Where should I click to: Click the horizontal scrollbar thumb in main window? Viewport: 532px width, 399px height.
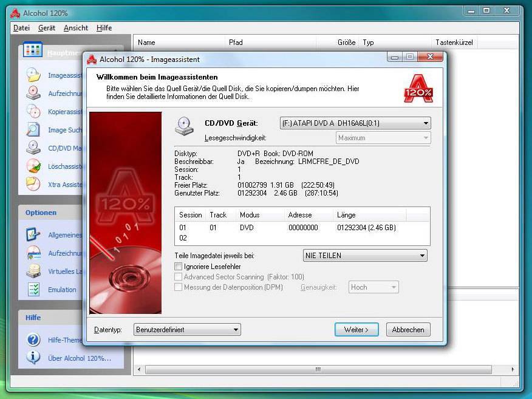318,369
